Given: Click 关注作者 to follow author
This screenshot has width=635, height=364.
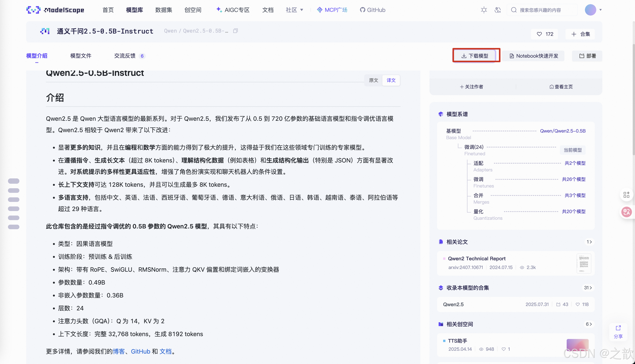Looking at the screenshot, I should [x=471, y=87].
